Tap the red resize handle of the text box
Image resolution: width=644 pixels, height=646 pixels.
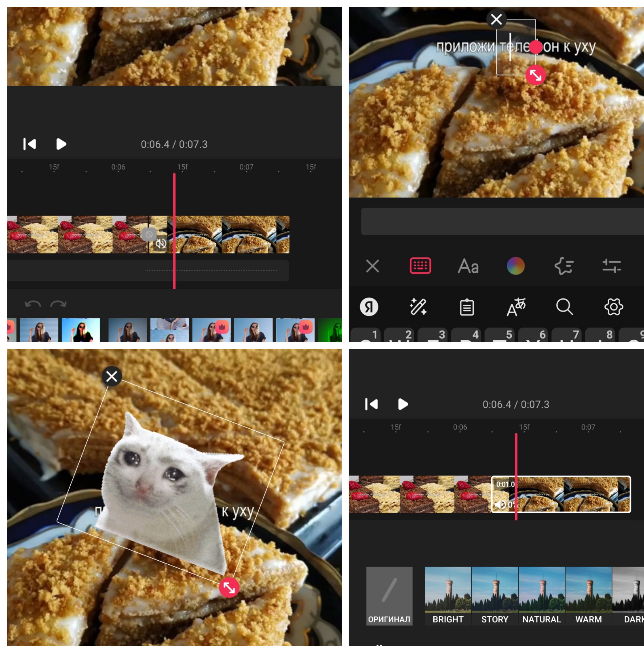point(535,75)
